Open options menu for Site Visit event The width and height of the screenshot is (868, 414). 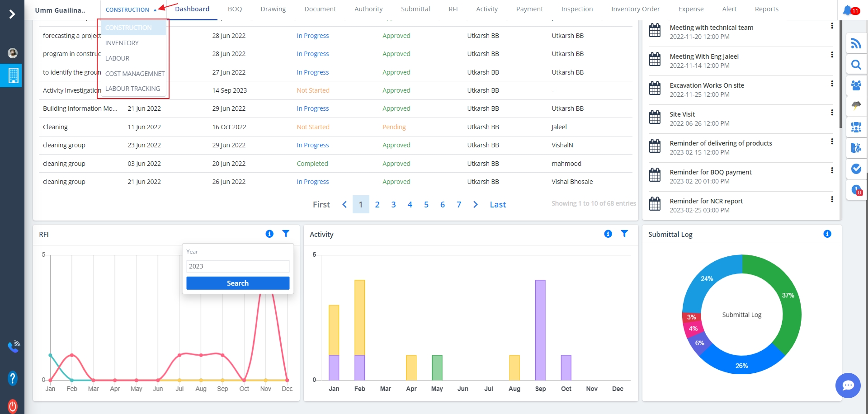point(832,113)
